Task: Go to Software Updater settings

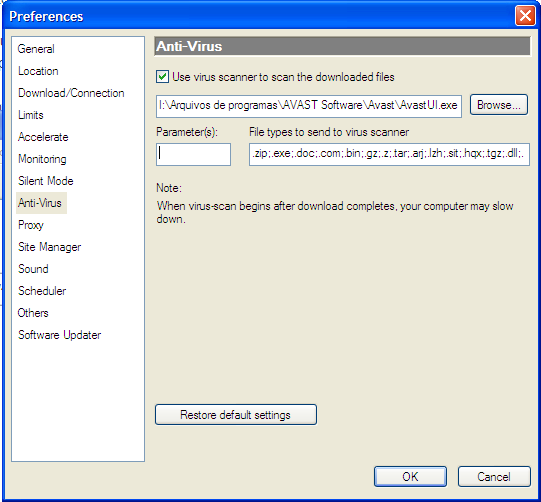Action: (x=59, y=335)
